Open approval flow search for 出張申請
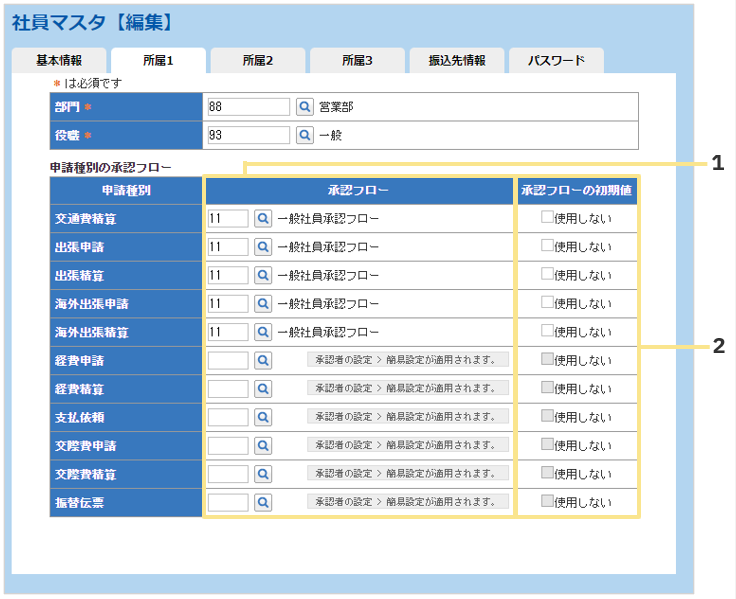Viewport: 736px width, 599px height. 263,247
